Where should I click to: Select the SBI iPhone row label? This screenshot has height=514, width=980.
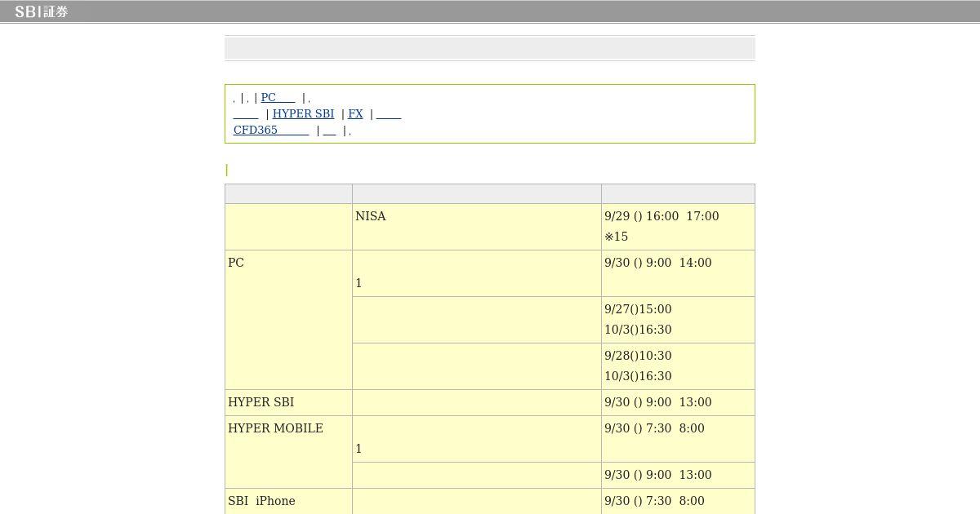click(x=261, y=501)
